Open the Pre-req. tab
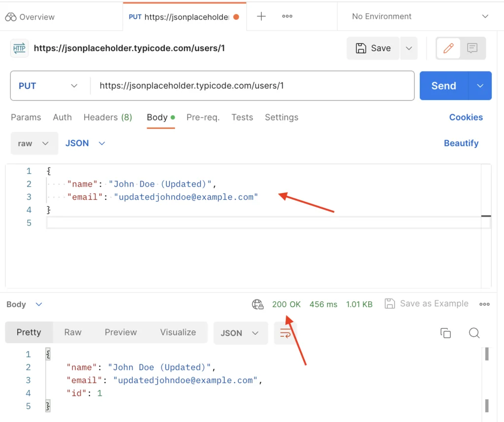 203,117
